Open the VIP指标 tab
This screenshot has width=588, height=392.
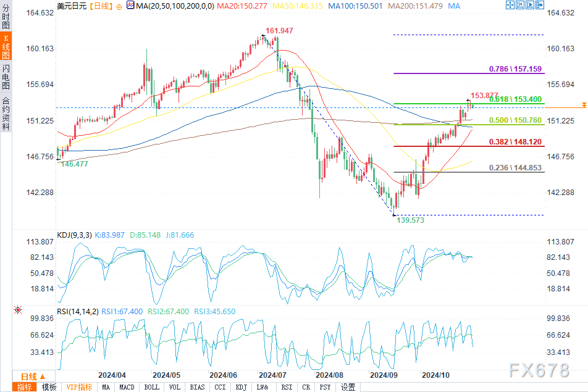tap(79, 387)
